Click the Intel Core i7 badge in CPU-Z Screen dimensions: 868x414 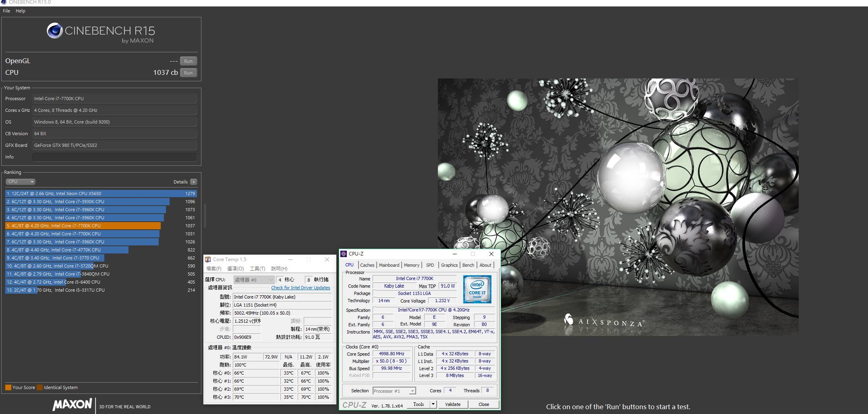[477, 289]
